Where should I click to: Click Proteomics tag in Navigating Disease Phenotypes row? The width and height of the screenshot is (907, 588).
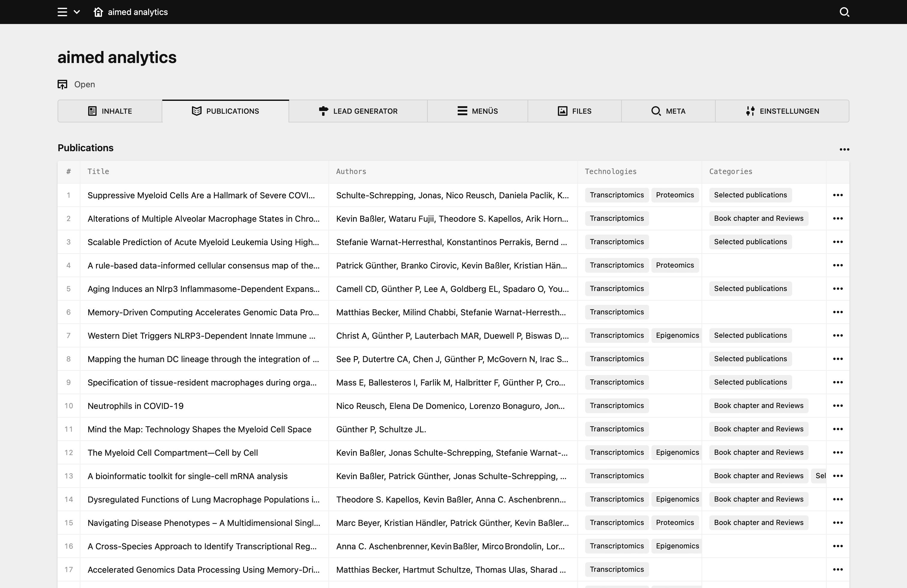pos(675,523)
